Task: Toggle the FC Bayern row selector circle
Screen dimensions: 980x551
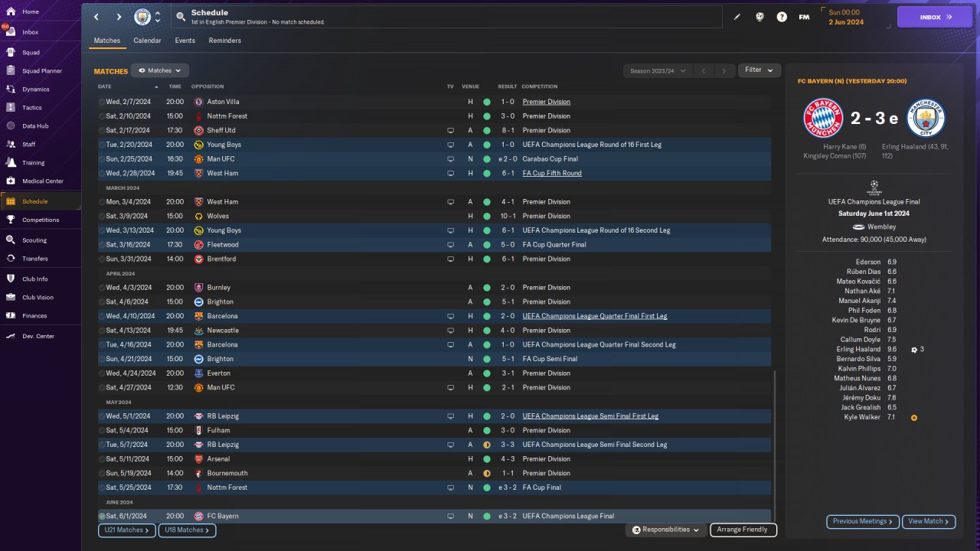Action: [x=102, y=517]
